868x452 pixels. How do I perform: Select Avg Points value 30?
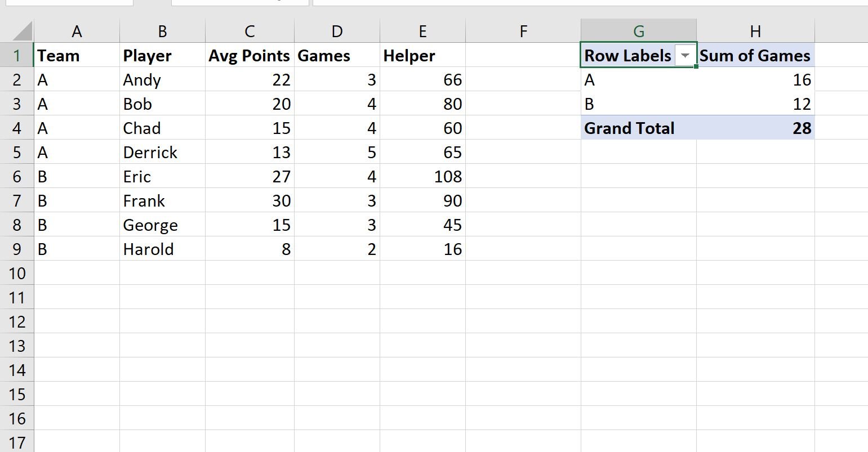[x=250, y=201]
